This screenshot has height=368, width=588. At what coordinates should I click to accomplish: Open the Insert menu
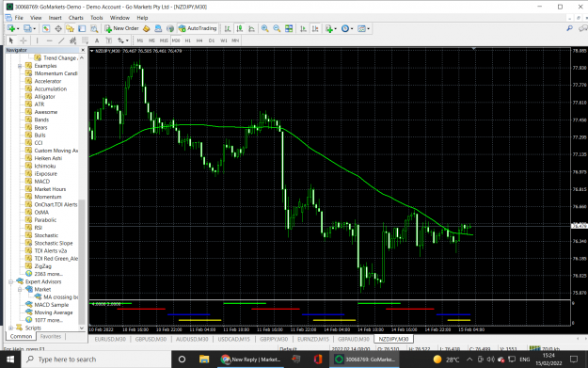55,18
